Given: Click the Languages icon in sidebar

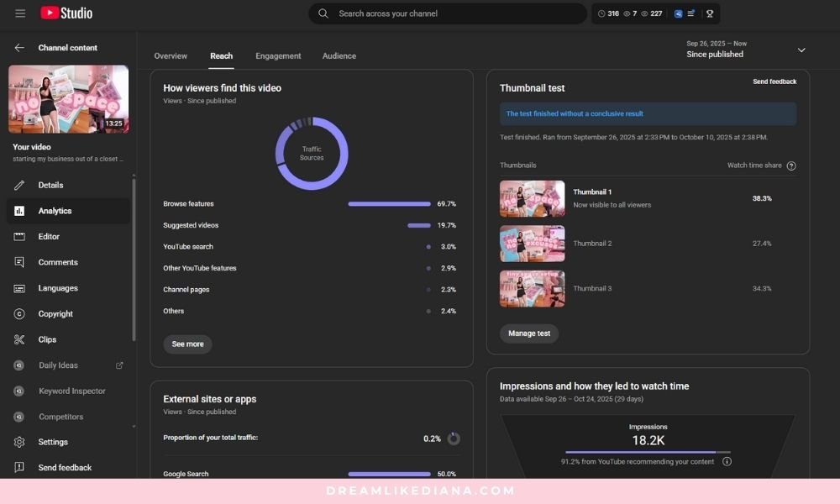Looking at the screenshot, I should click(19, 288).
